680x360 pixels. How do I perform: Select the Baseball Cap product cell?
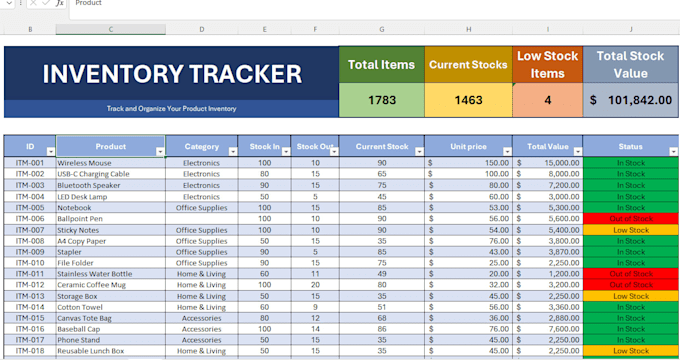111,329
